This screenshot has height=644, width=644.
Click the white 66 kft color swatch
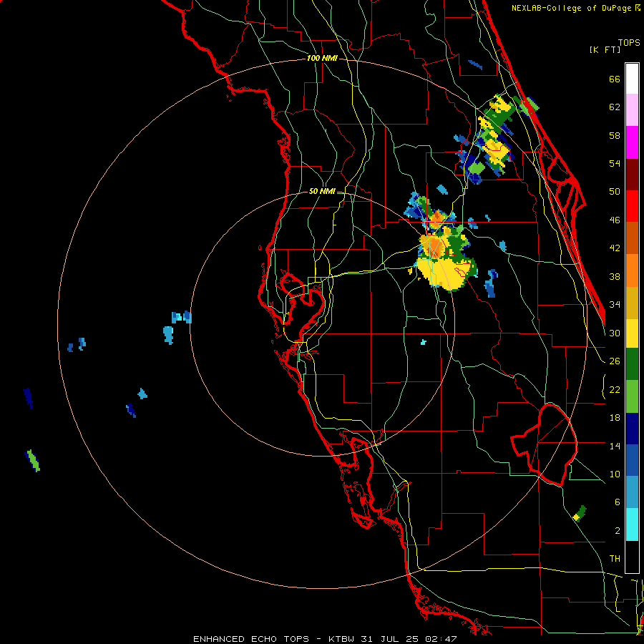tap(632, 79)
